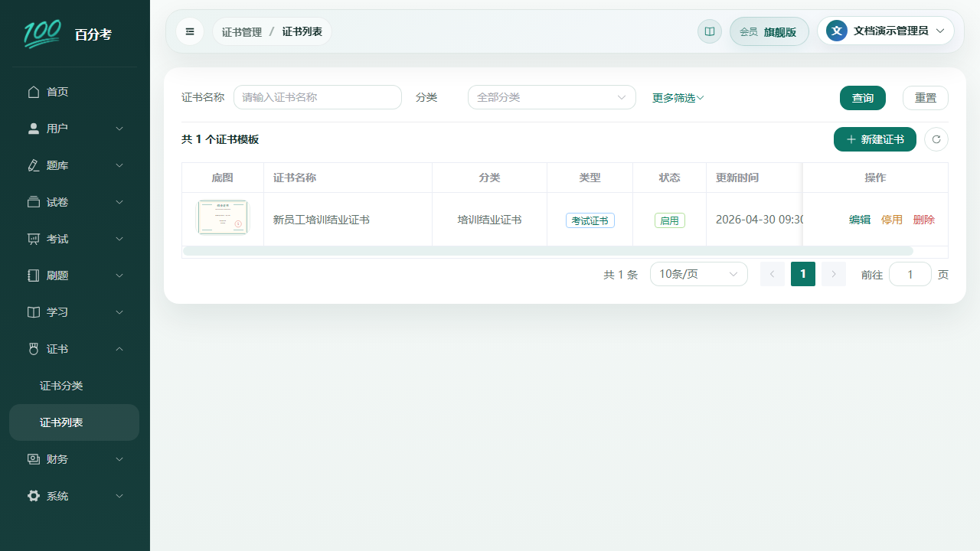Image resolution: width=980 pixels, height=551 pixels.
Task: Click the 考试 board icon
Action: pyautogui.click(x=34, y=239)
